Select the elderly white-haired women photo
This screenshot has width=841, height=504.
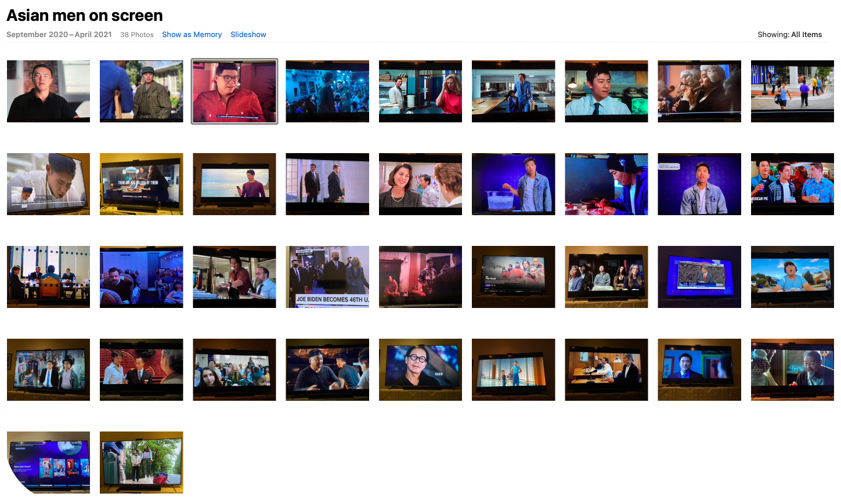pyautogui.click(x=699, y=91)
